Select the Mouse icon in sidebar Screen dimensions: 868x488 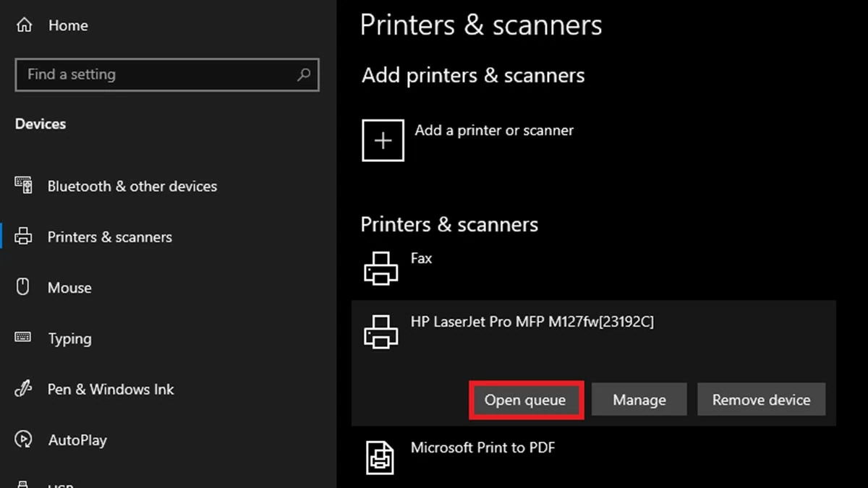(24, 287)
